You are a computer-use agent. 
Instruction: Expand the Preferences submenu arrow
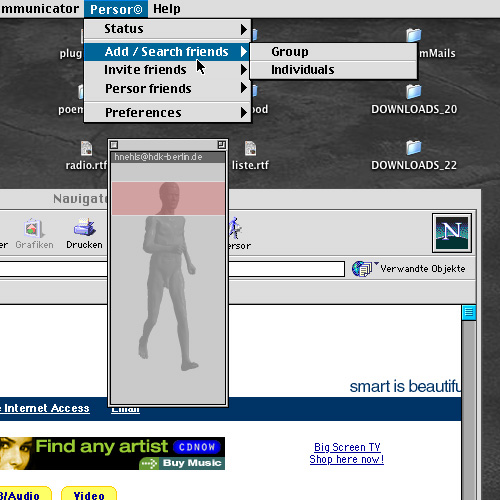(244, 113)
